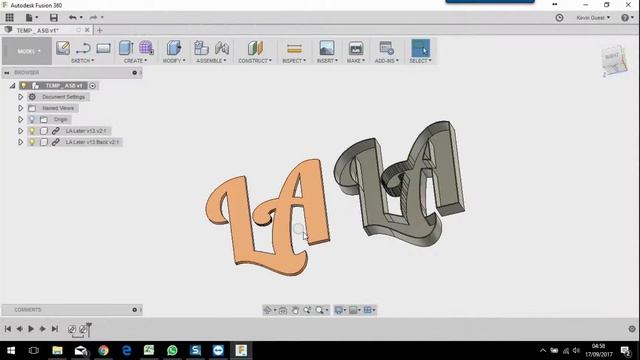Expand the Document Settings node

20,97
